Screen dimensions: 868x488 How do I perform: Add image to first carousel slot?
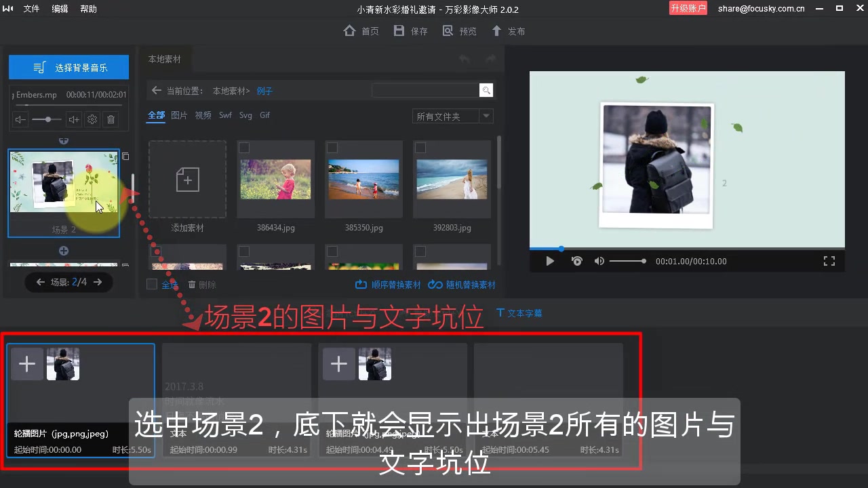pyautogui.click(x=27, y=364)
